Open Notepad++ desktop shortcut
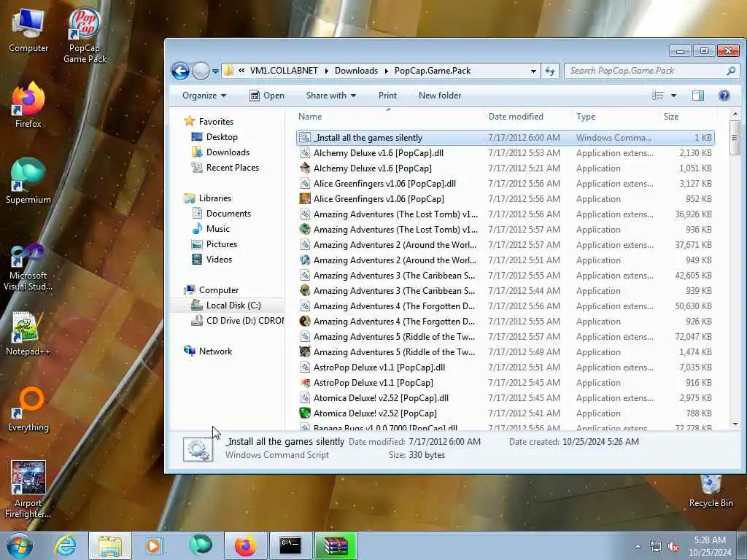This screenshot has width=747, height=560. coord(28,334)
